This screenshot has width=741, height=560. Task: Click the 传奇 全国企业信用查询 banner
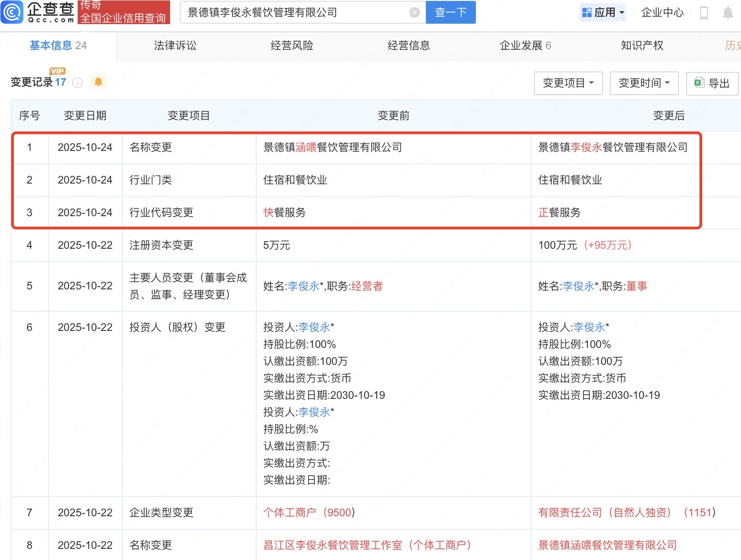(x=124, y=12)
